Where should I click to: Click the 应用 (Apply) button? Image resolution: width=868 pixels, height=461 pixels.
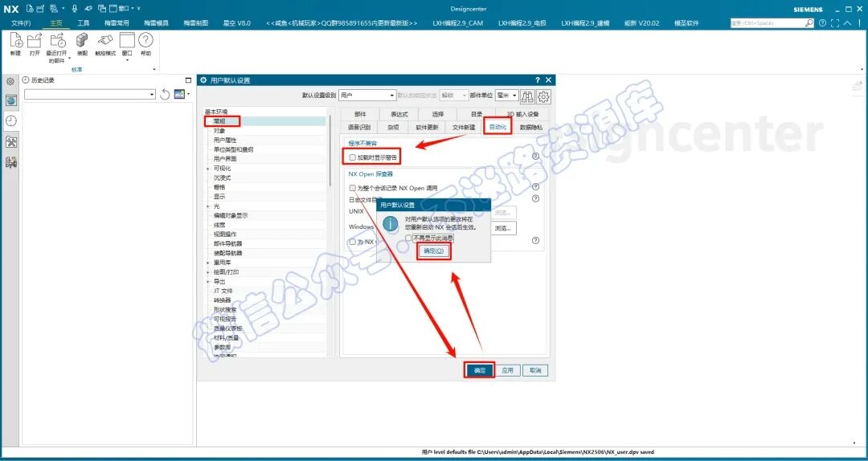click(x=508, y=371)
